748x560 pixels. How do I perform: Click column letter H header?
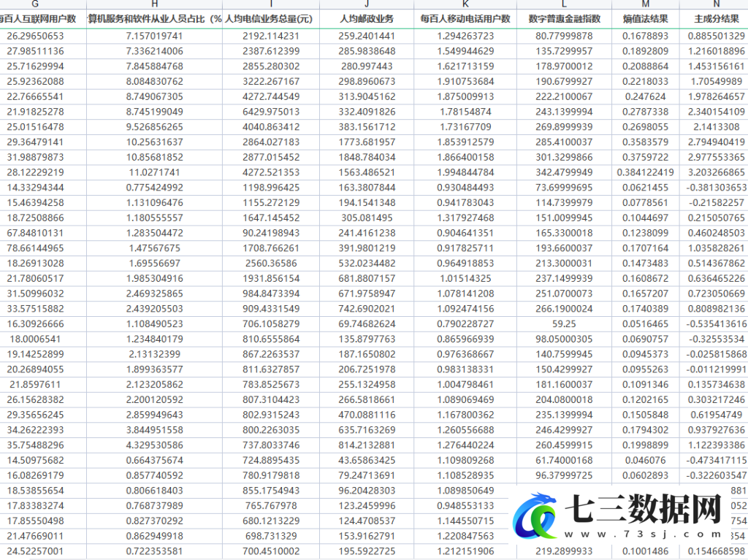tap(155, 4)
